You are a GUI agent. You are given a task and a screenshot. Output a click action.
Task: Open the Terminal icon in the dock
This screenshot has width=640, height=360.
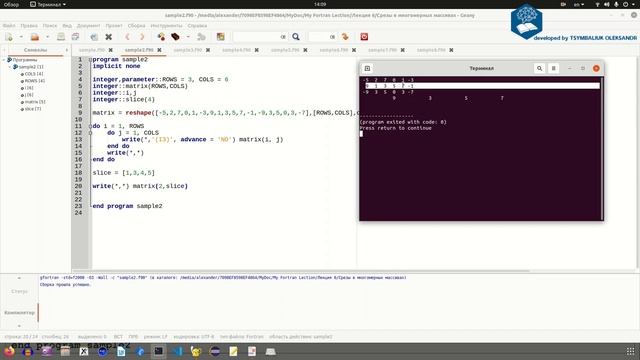pyautogui.click(x=158, y=351)
